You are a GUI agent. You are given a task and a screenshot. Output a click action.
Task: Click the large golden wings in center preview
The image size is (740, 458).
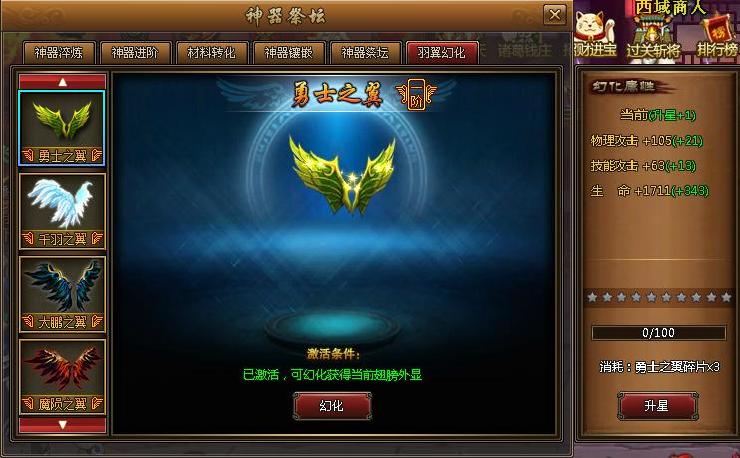pos(342,175)
